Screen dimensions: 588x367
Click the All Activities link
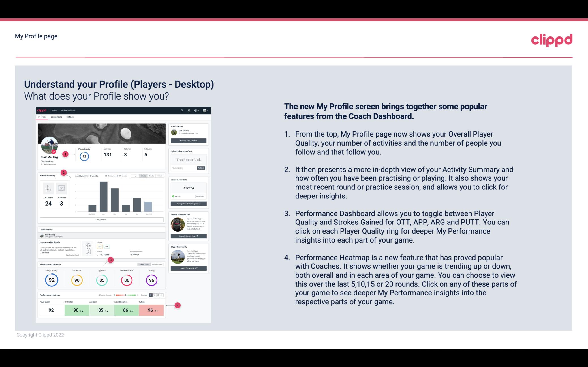pos(101,219)
